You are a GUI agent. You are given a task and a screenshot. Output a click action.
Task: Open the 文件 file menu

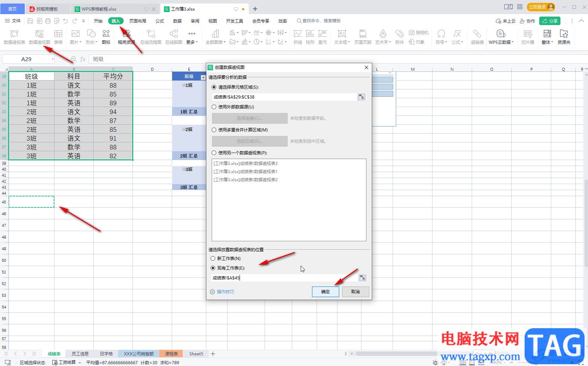(13, 21)
